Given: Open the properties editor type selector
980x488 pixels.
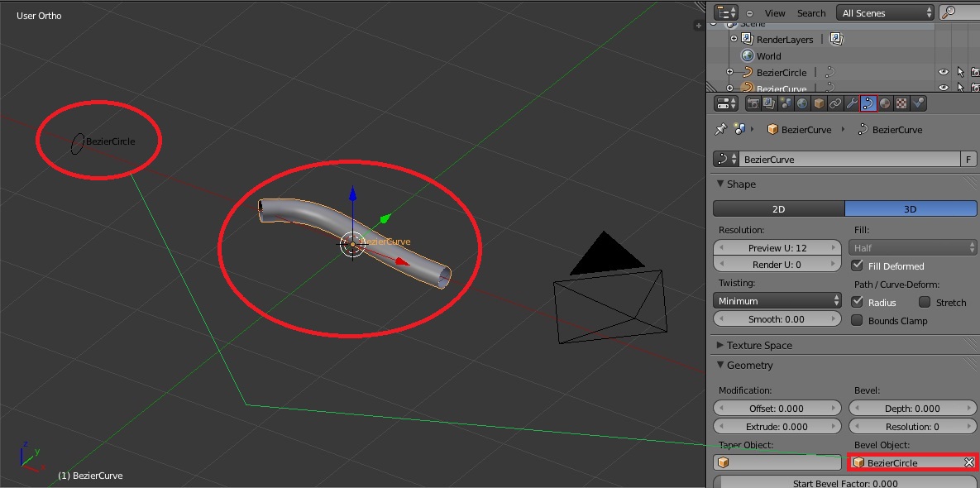Looking at the screenshot, I should (x=725, y=103).
